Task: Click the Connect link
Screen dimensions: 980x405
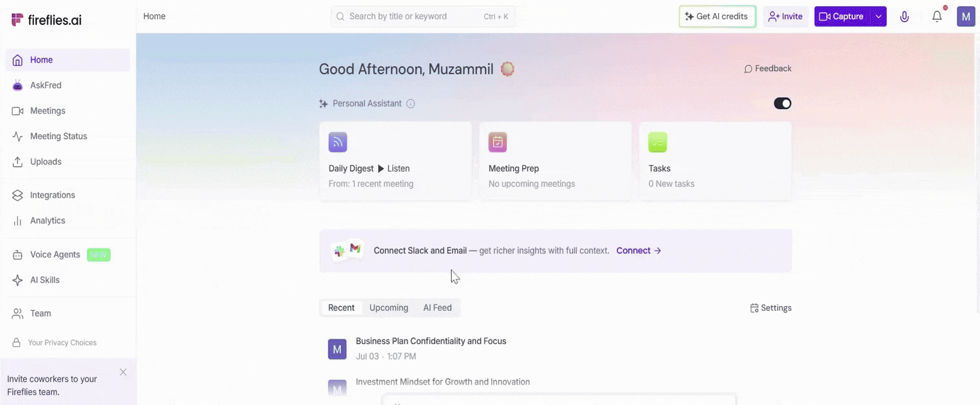Action: (639, 250)
